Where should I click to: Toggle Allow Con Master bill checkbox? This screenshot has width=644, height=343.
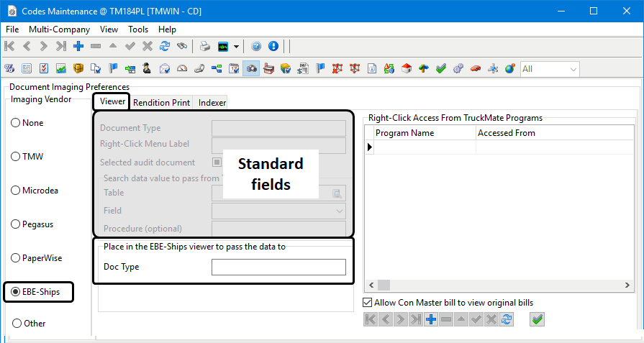368,303
